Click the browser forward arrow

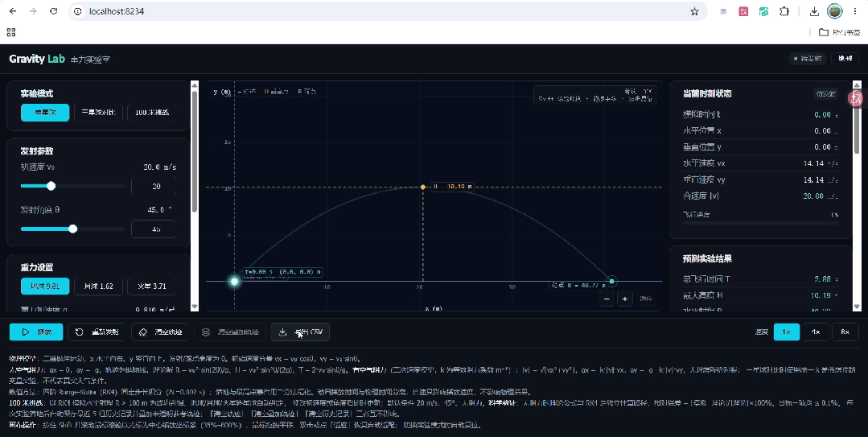click(33, 11)
